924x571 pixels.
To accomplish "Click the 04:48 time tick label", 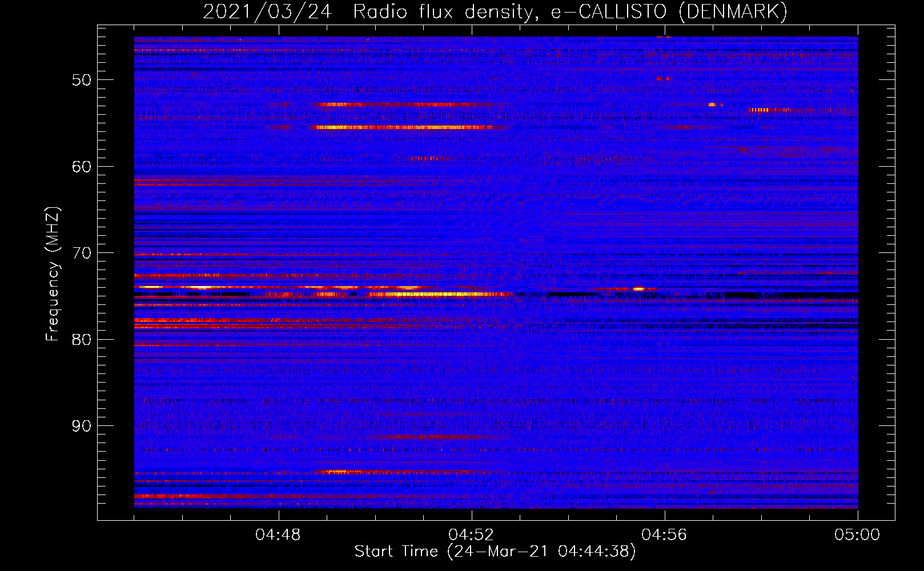I will point(279,535).
